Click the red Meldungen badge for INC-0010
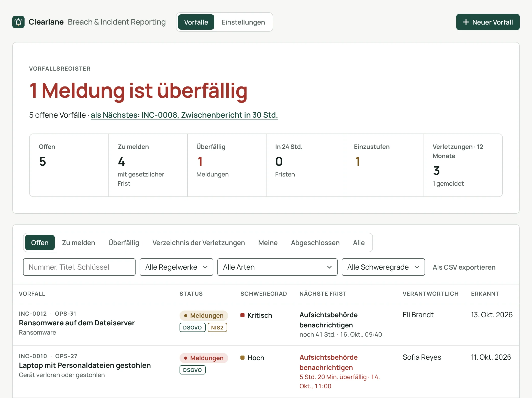This screenshot has width=532, height=398. (204, 358)
